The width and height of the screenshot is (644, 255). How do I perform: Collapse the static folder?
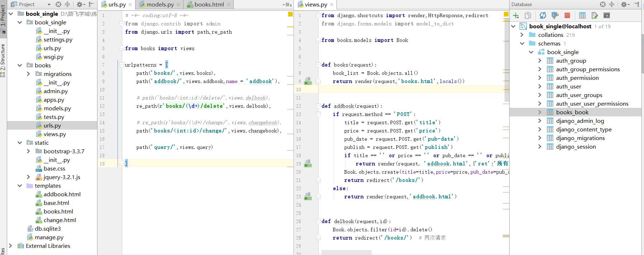(x=20, y=143)
